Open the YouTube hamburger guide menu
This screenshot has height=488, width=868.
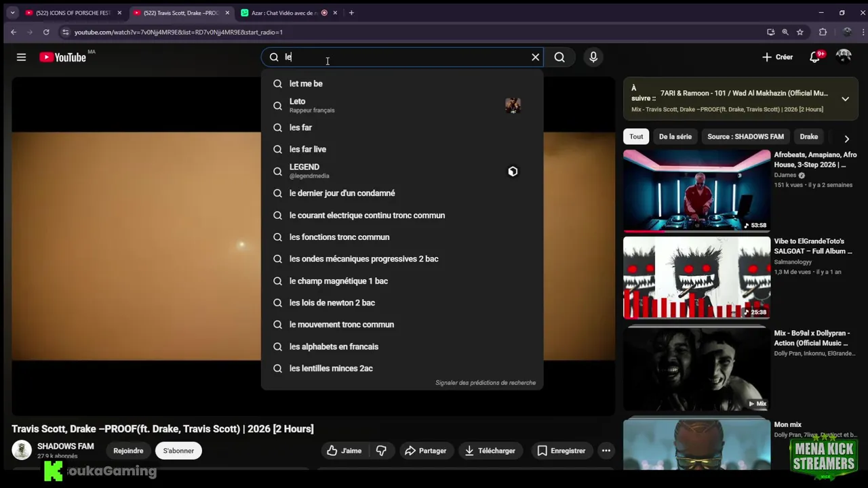tap(21, 58)
